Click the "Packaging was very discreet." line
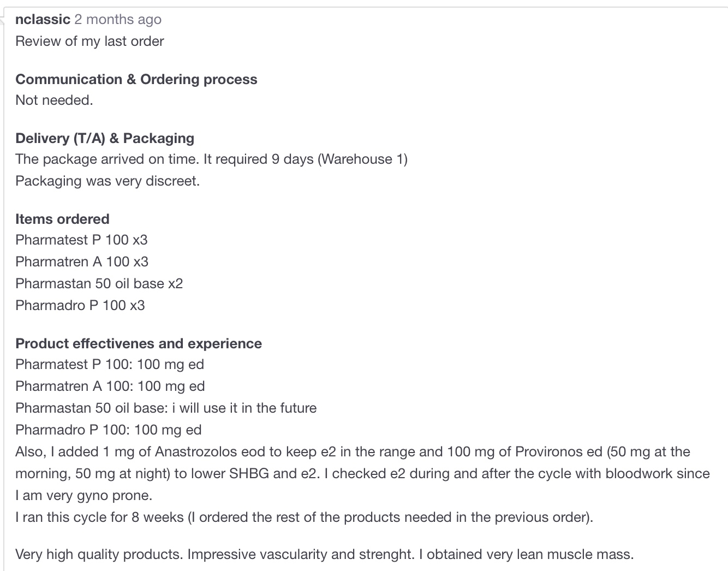Viewport: 728px width, 571px height. tap(108, 181)
